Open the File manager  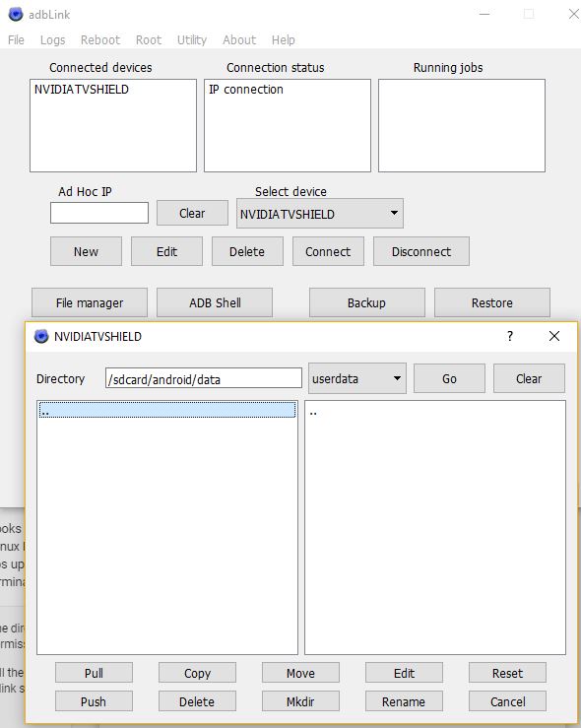[x=90, y=302]
